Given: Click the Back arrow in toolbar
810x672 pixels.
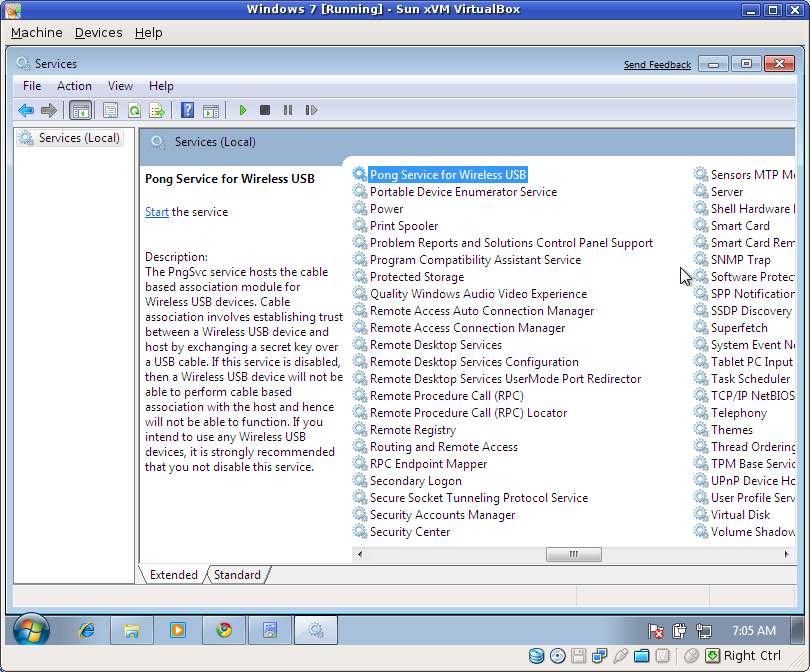Looking at the screenshot, I should pyautogui.click(x=26, y=110).
